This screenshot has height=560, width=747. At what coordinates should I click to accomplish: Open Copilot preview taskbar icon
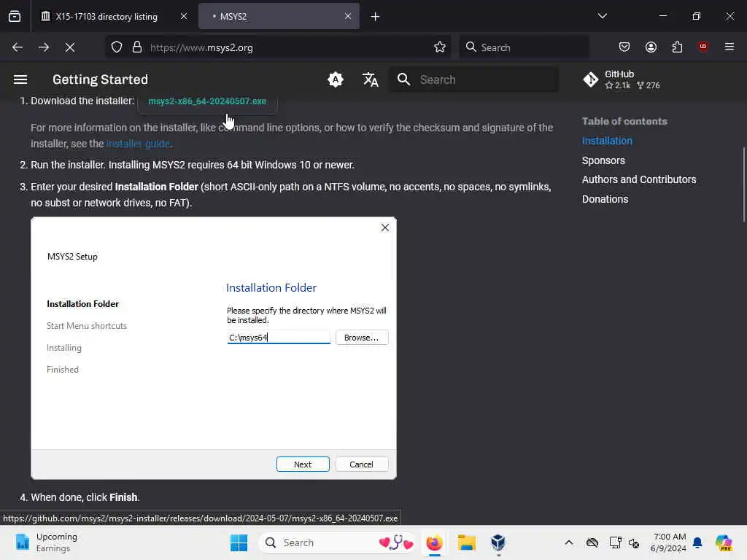pyautogui.click(x=724, y=542)
